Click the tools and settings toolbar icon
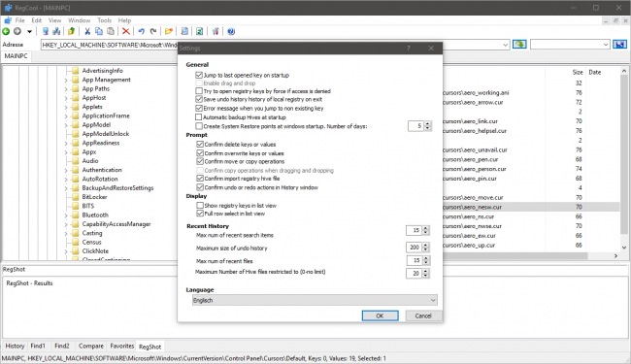 (x=216, y=31)
